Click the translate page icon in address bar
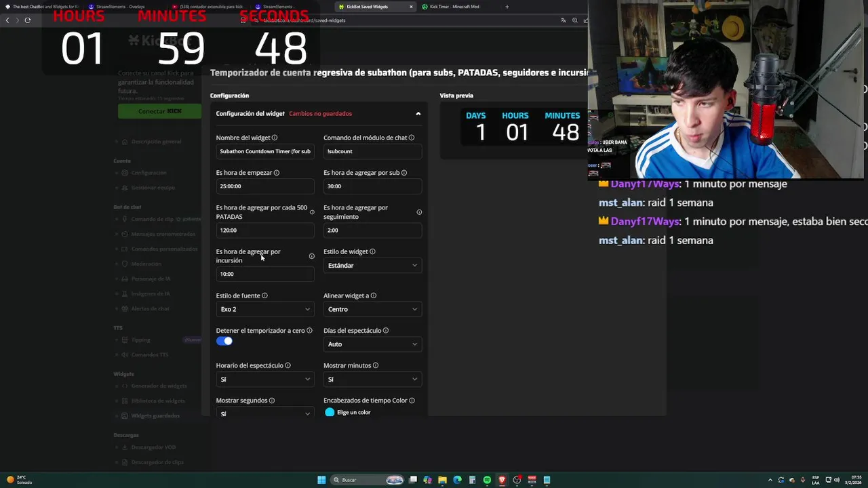This screenshot has height=488, width=868. (x=563, y=20)
